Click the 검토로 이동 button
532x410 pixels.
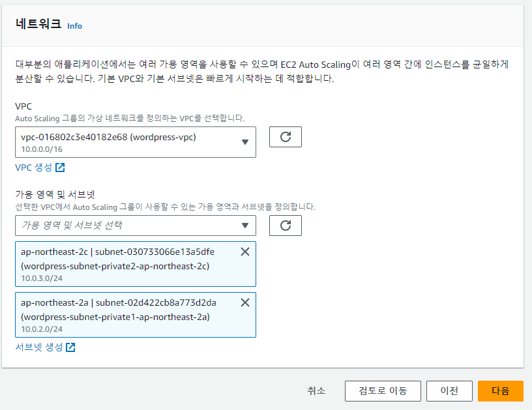383,391
